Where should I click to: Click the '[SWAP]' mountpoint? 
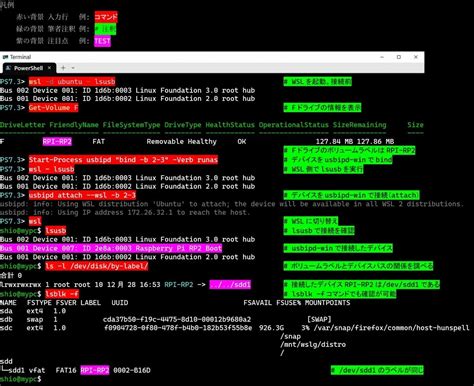tap(319, 319)
